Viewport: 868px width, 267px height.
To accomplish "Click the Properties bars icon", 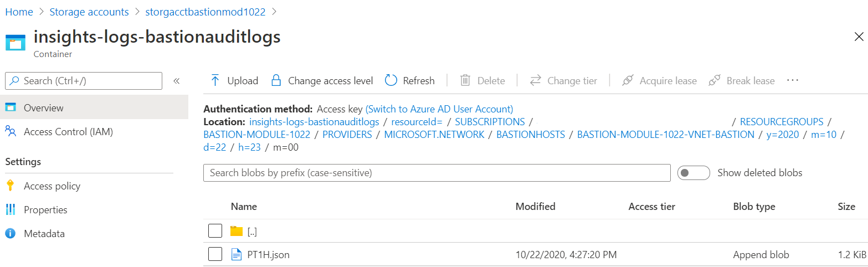I will (11, 209).
